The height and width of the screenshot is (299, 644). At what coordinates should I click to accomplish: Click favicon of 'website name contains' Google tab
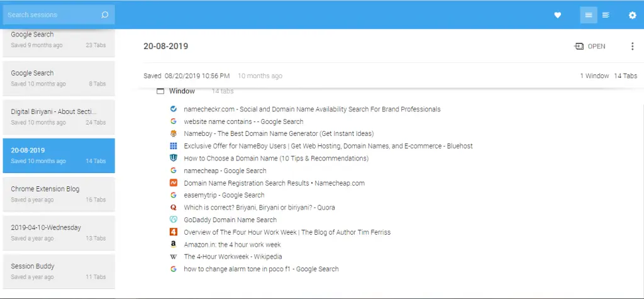[174, 121]
